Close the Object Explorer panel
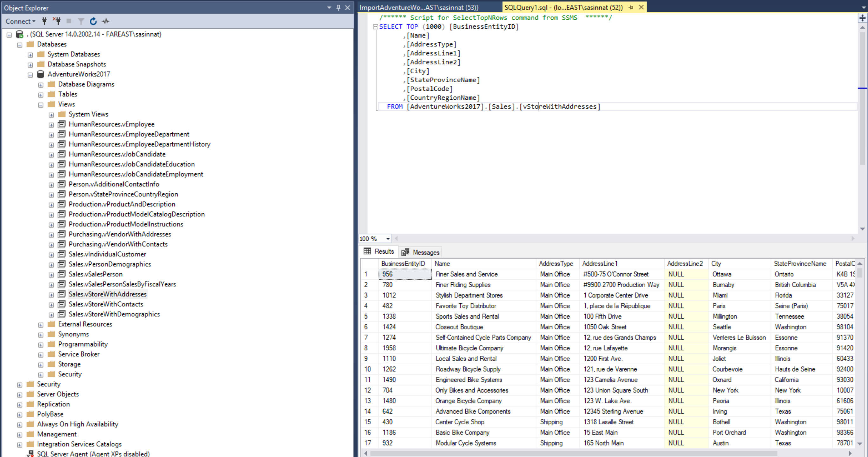868x457 pixels. tap(347, 7)
